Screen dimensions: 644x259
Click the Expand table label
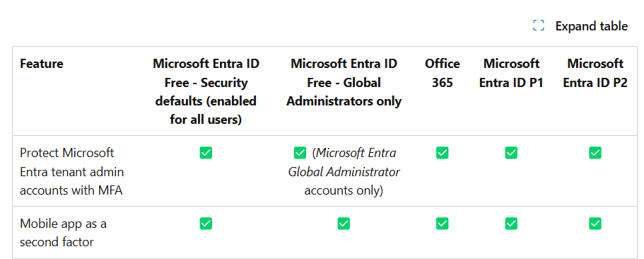592,26
